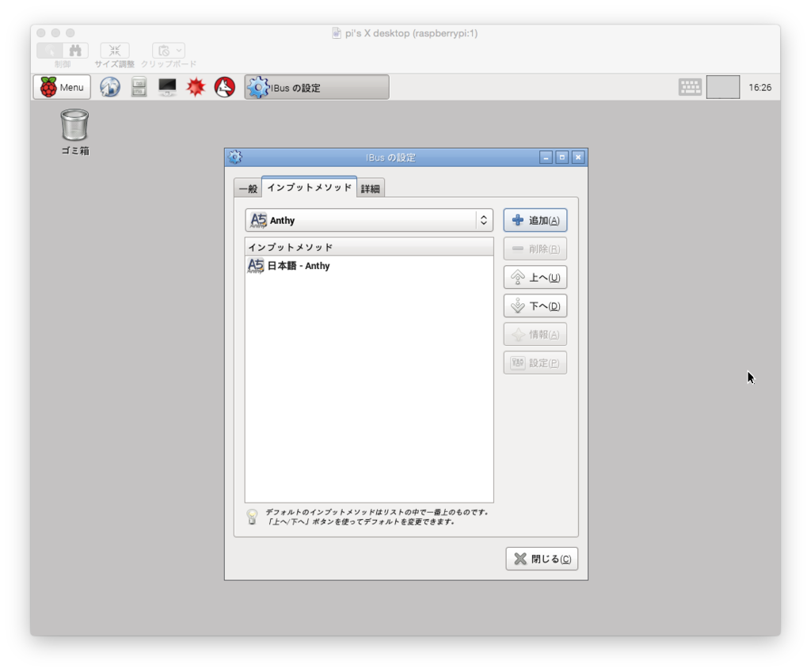Image resolution: width=811 pixels, height=672 pixels.
Task: Click the インプットメソッド column header
Action: pyautogui.click(x=369, y=247)
